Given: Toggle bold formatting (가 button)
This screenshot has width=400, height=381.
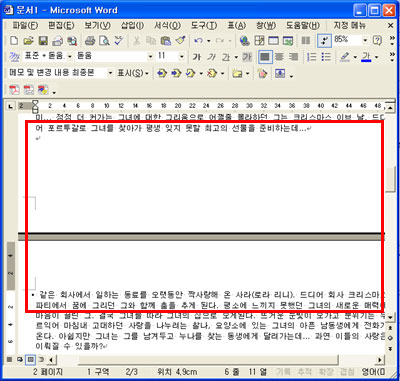Looking at the screenshot, I should click(x=196, y=57).
